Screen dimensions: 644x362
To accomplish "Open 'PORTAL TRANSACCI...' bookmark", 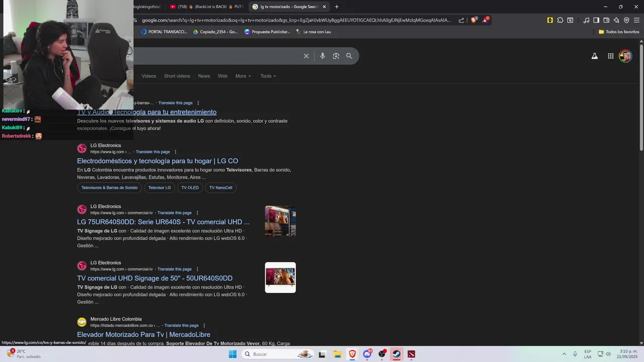I will 164,32.
